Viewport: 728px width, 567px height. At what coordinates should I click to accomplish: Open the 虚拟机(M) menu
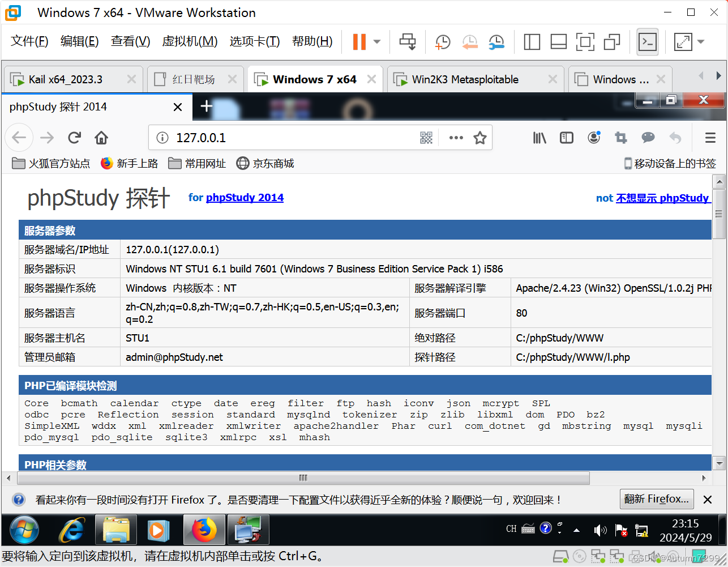(190, 41)
